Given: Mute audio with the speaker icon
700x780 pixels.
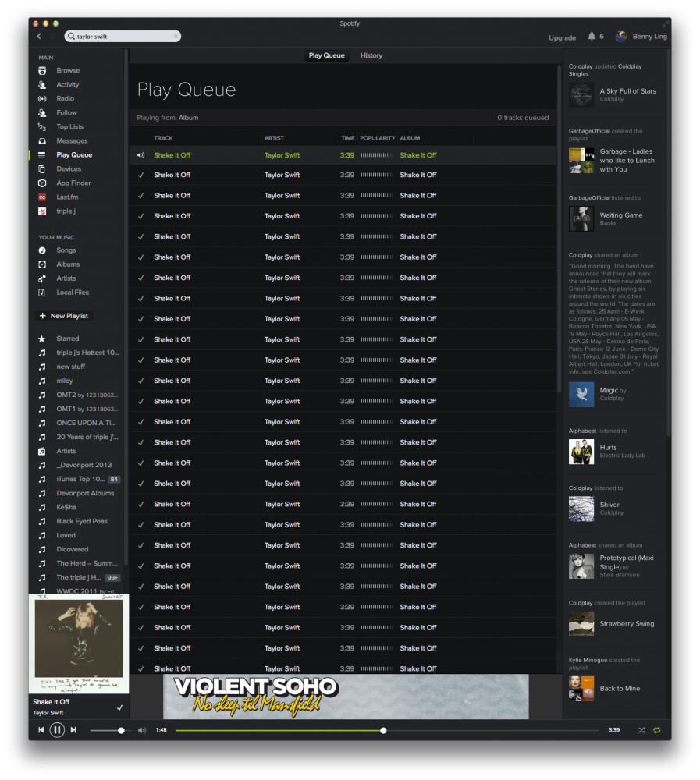Looking at the screenshot, I should (142, 730).
